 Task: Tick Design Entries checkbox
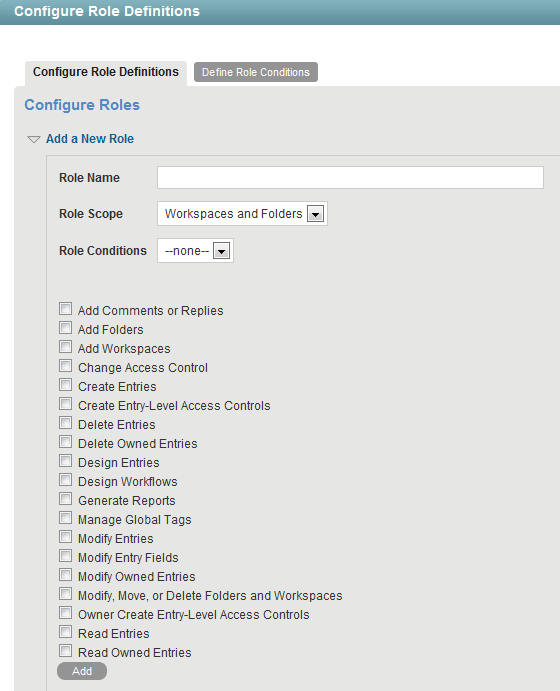(66, 461)
